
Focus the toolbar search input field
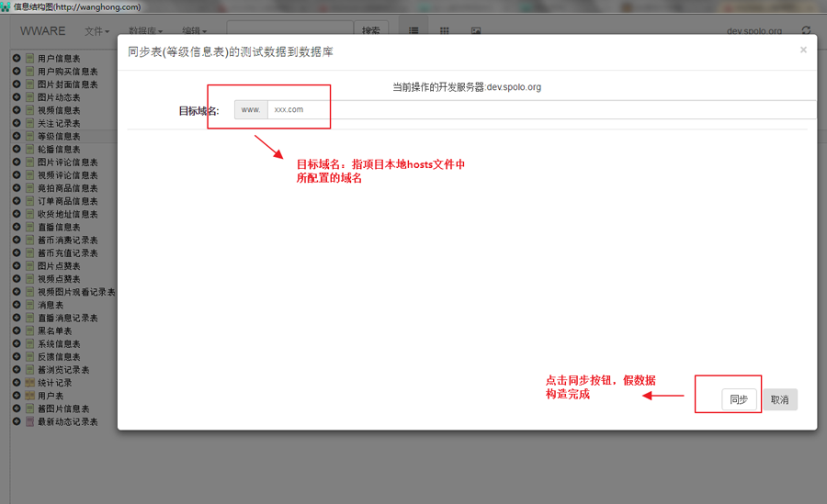point(290,29)
